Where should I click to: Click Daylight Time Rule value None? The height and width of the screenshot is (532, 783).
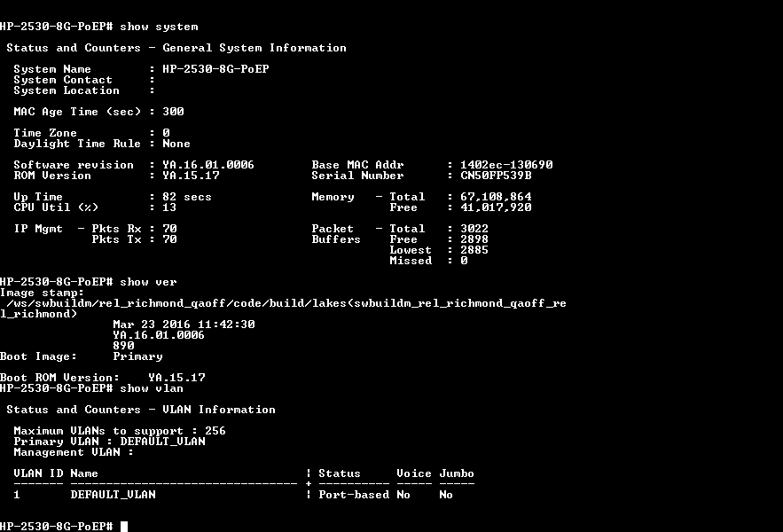(x=176, y=144)
